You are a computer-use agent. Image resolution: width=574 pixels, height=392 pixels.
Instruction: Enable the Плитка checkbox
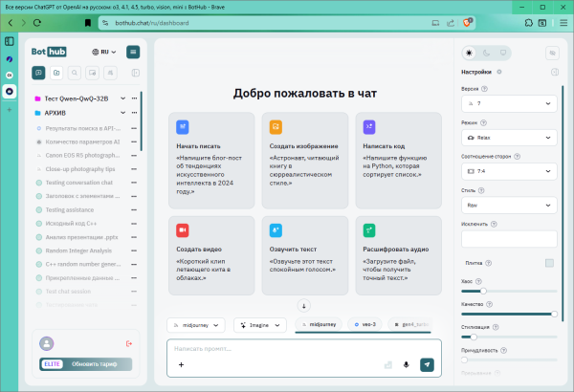[x=549, y=263]
